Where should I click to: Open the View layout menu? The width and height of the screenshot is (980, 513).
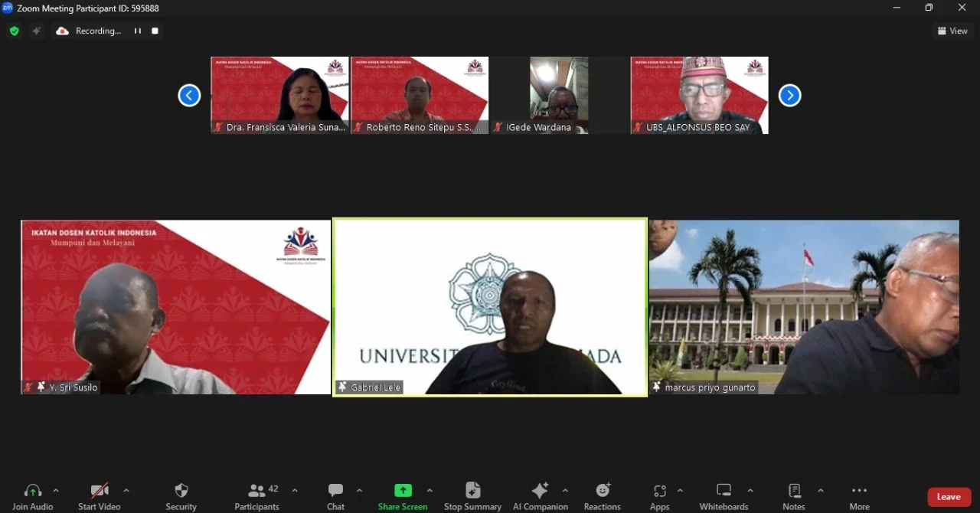[x=952, y=31]
